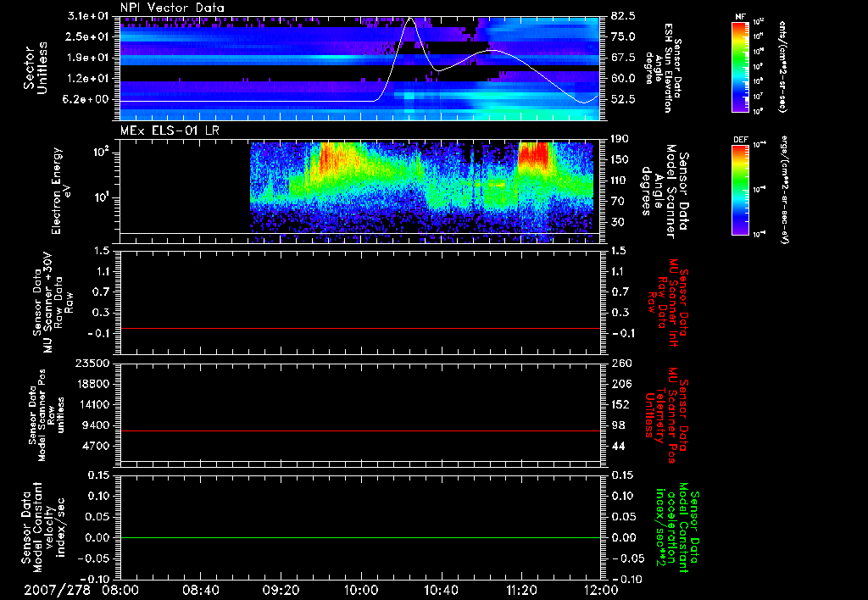Click the red MU Scanner Pos Telemetry label
868x600 pixels.
point(667,415)
